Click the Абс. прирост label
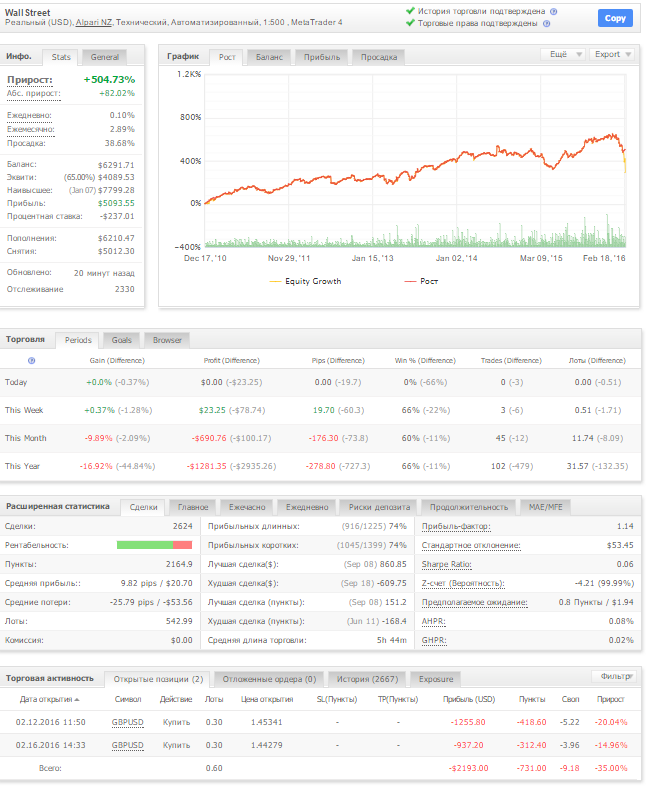This screenshot has width=648, height=788. pos(34,93)
